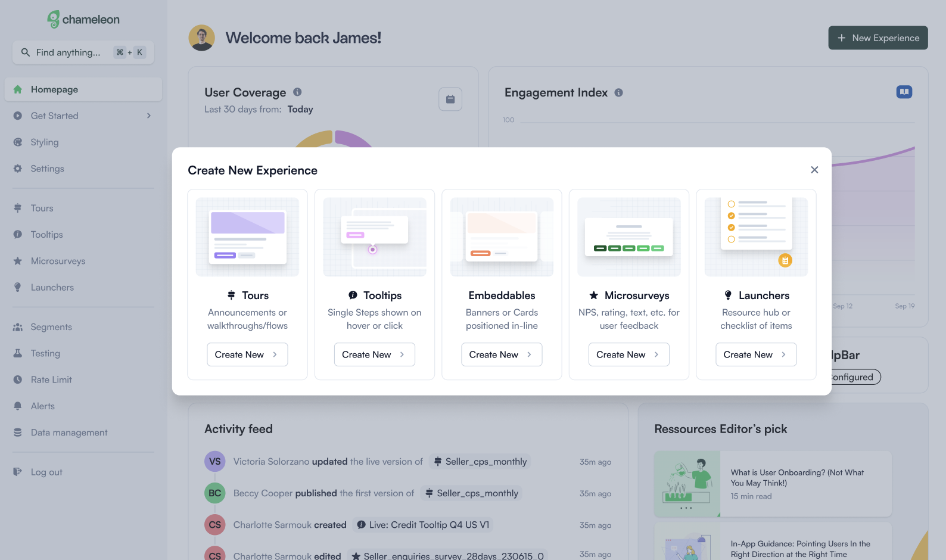Click the Tooltips card preview image
The image size is (946, 560).
[375, 237]
